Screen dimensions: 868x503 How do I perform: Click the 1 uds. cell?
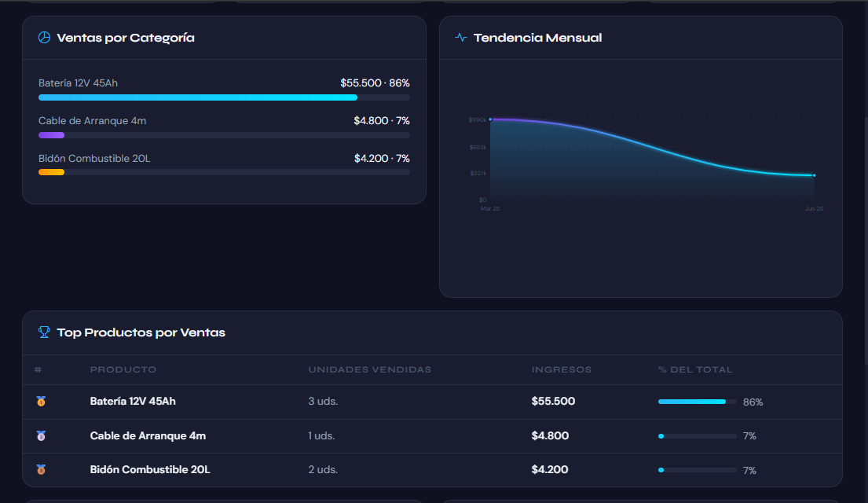pyautogui.click(x=321, y=435)
